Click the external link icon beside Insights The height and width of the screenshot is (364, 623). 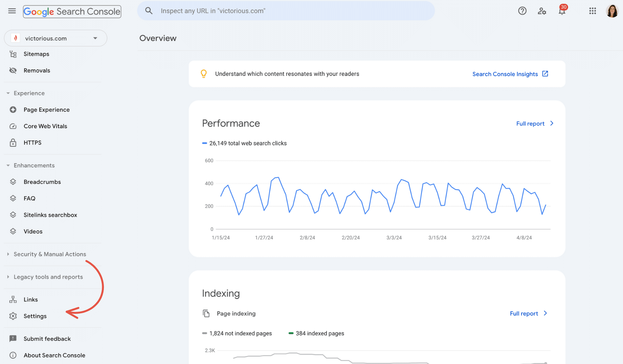tap(545, 74)
